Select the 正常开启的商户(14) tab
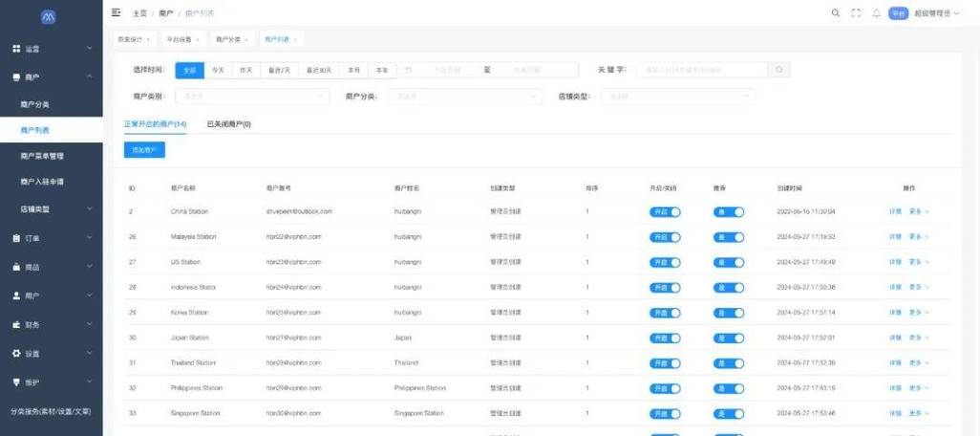The height and width of the screenshot is (436, 980). tap(155, 124)
